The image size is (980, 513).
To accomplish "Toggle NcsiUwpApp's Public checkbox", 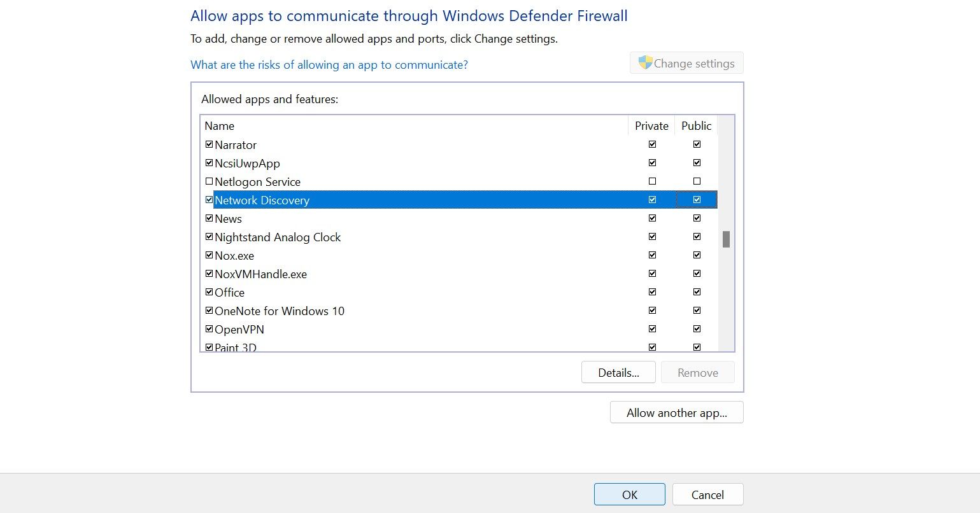I will coord(696,162).
